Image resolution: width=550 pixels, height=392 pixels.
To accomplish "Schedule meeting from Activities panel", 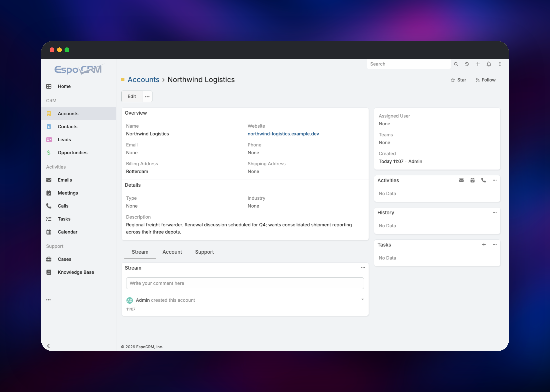I will point(472,180).
